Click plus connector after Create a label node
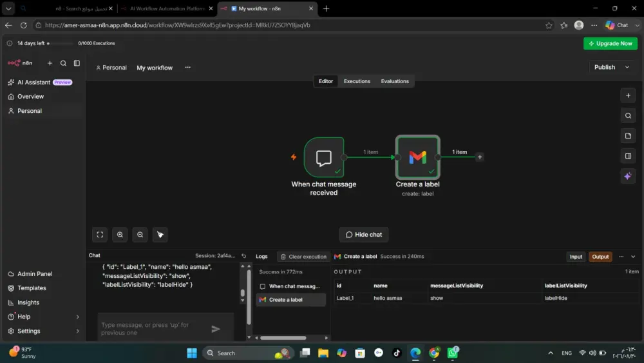The width and height of the screenshot is (644, 363). pyautogui.click(x=480, y=157)
